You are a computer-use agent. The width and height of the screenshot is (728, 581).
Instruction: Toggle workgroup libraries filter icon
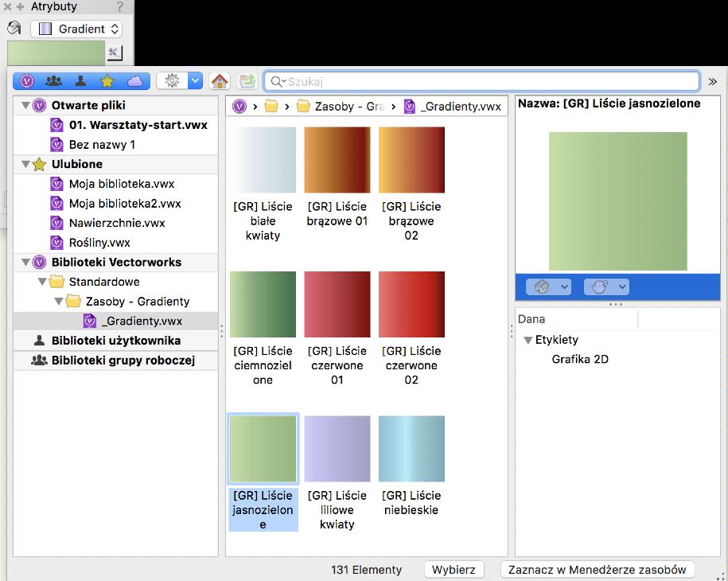coord(54,81)
